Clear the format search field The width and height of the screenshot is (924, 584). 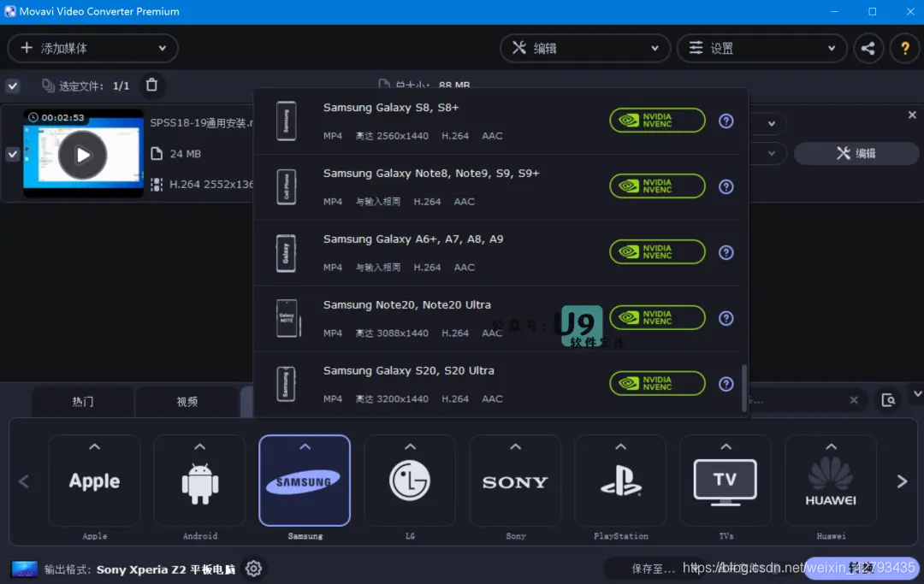pos(854,400)
